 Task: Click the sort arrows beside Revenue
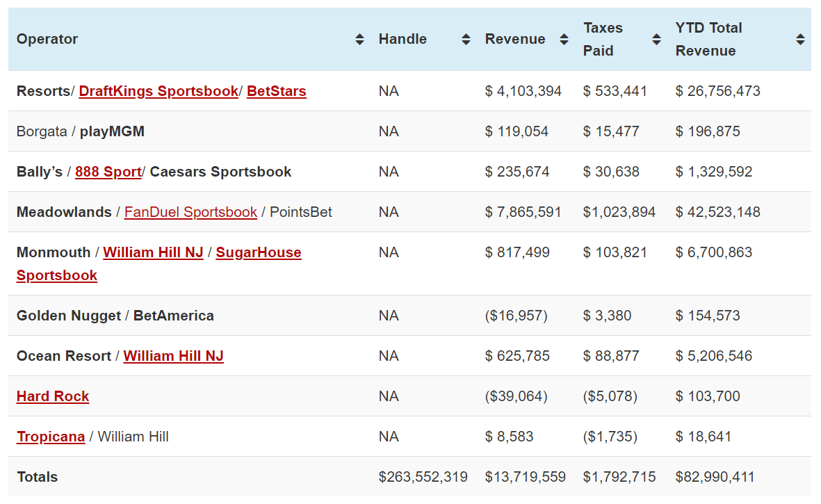pos(564,40)
